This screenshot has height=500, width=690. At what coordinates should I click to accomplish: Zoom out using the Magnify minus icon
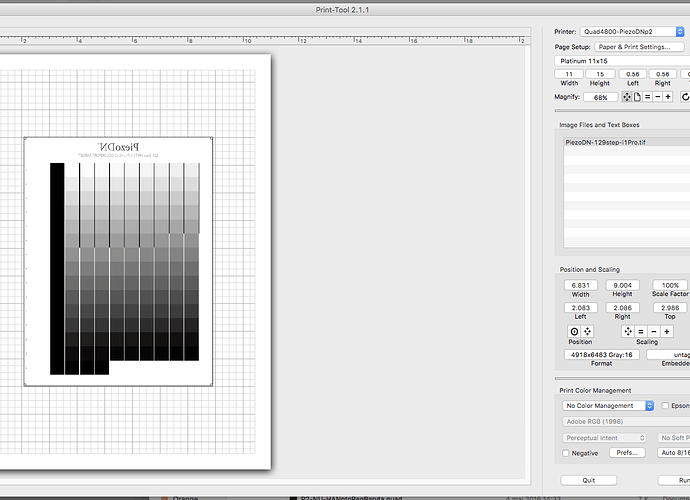click(657, 97)
